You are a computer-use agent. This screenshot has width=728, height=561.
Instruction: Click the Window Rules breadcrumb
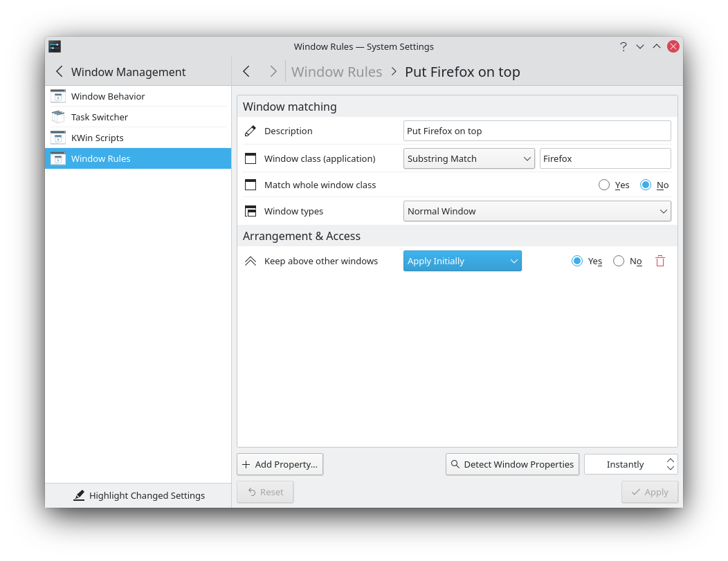336,72
